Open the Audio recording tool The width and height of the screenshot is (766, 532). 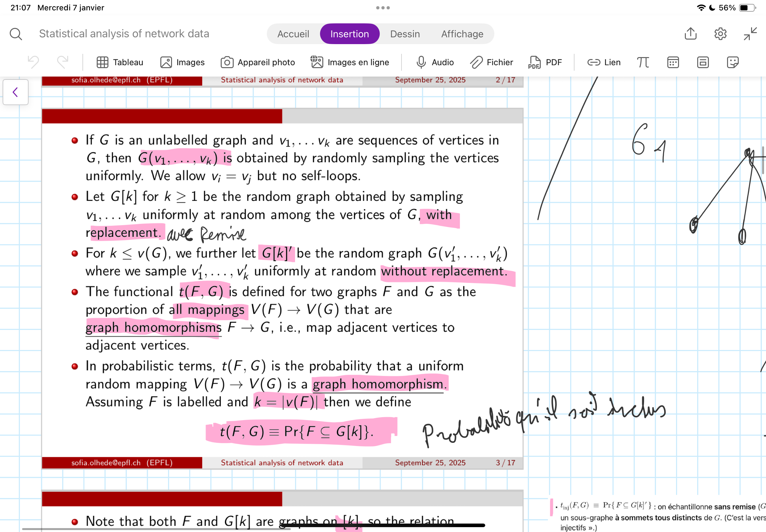[x=435, y=62]
